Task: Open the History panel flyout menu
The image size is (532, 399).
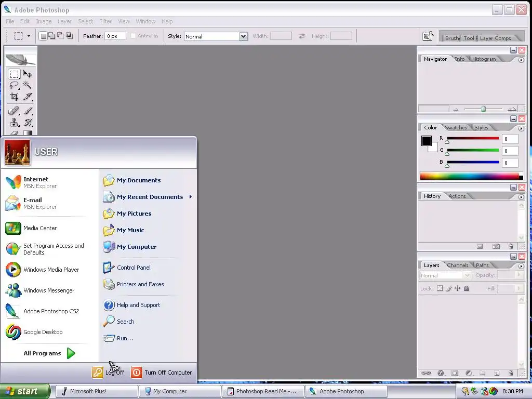Action: [x=521, y=197]
